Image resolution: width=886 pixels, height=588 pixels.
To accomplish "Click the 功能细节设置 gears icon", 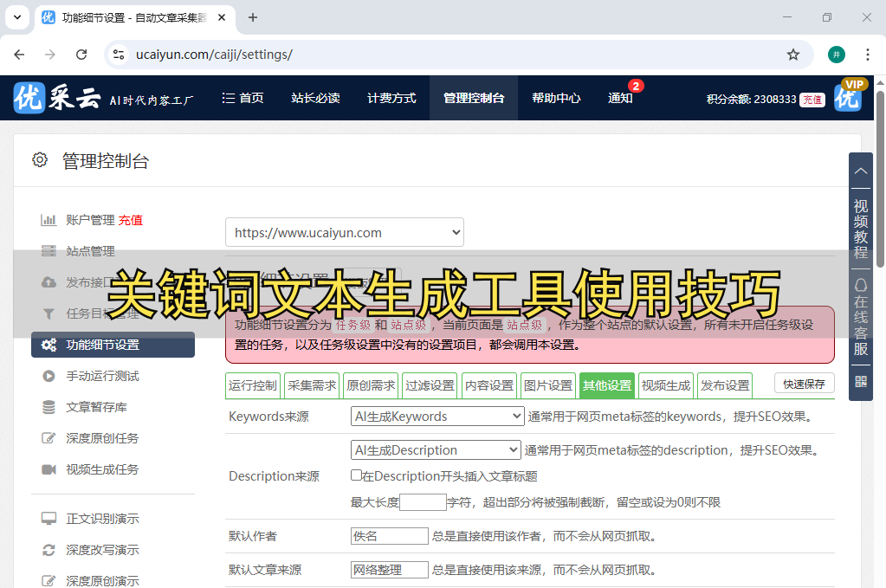I will coord(49,346).
